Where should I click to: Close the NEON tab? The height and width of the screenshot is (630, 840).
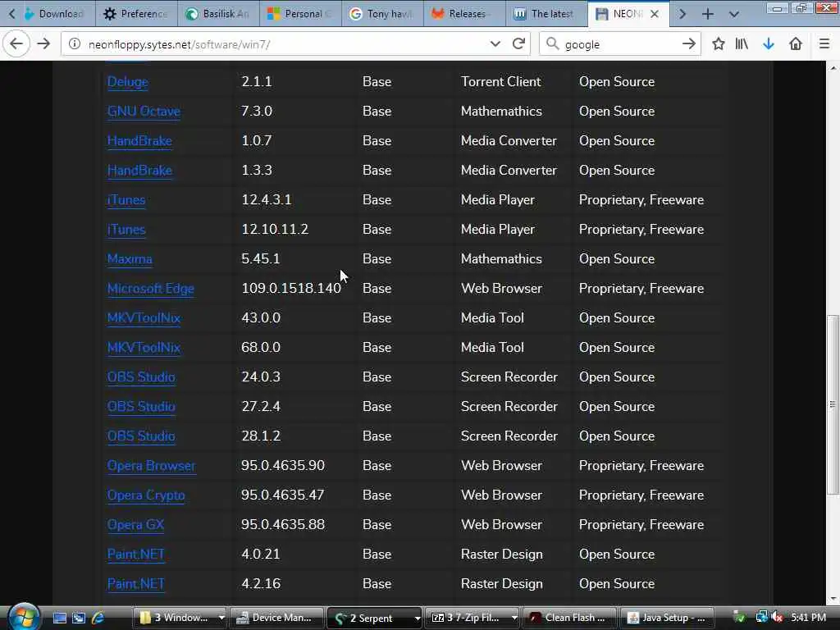coord(654,14)
